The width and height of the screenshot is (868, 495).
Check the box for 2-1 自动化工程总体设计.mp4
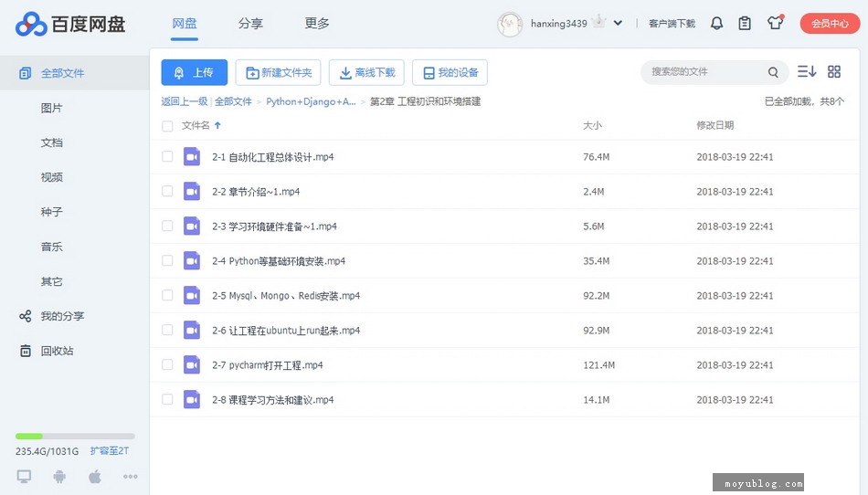click(x=167, y=156)
